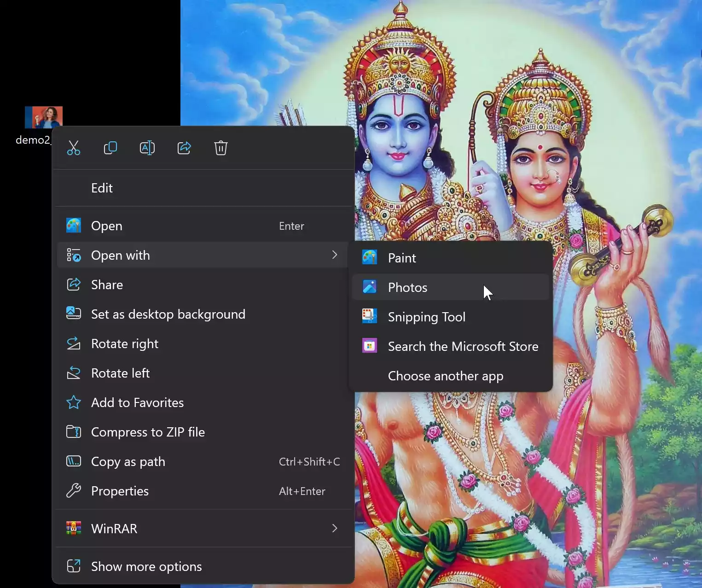
Task: Click the Copy as path icon
Action: click(x=74, y=461)
